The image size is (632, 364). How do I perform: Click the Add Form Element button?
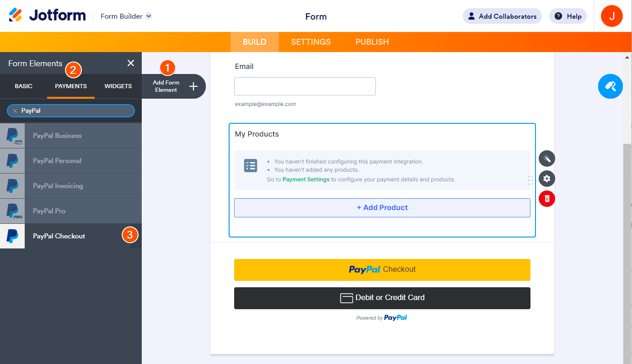[x=174, y=86]
